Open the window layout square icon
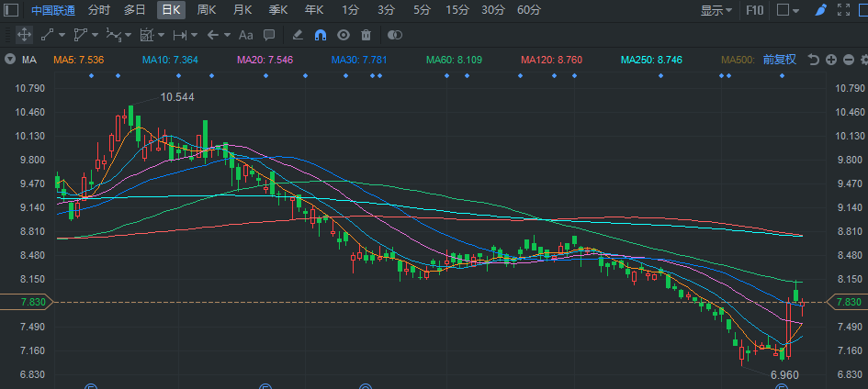This screenshot has height=389, width=868. point(783,10)
